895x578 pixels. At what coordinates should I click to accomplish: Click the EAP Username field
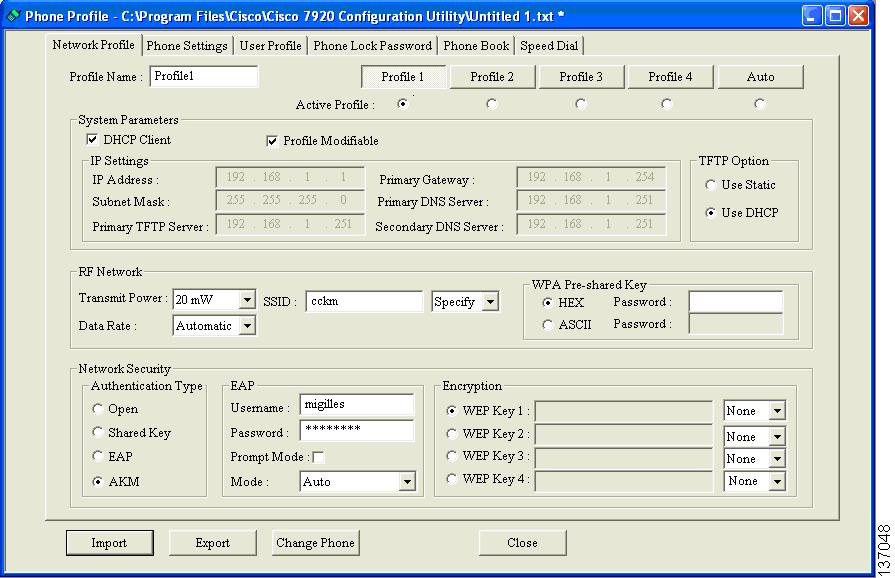(x=357, y=405)
